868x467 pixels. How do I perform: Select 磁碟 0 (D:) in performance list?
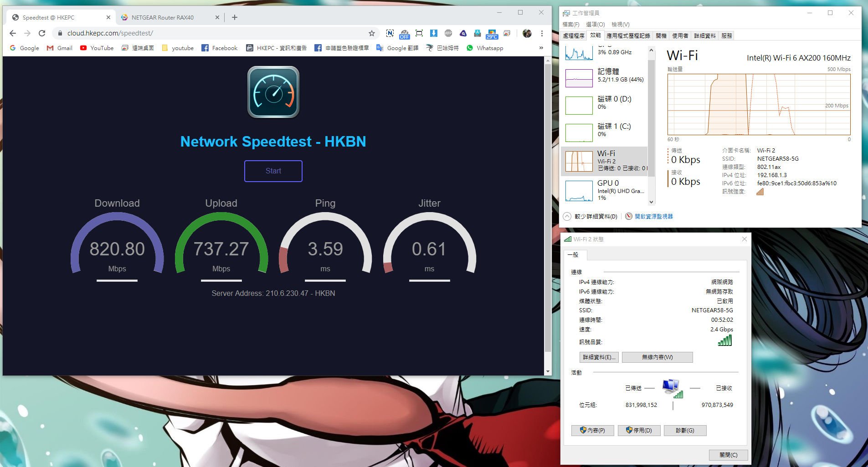point(605,105)
